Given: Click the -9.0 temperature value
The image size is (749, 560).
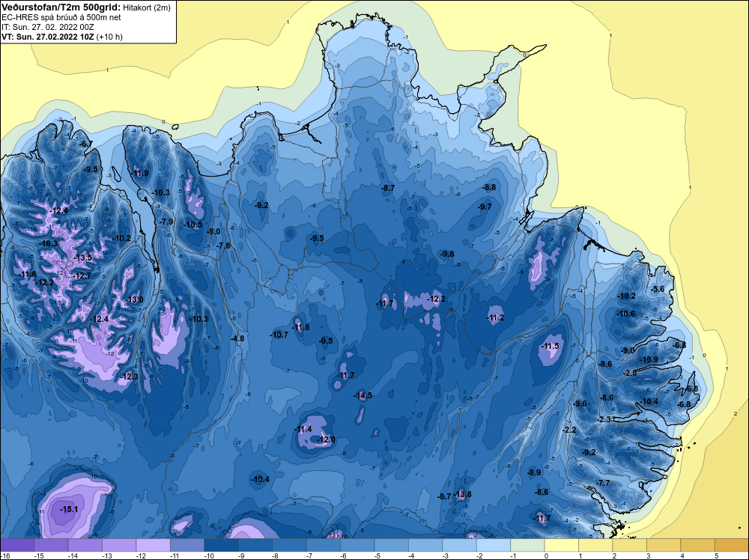Looking at the screenshot, I should pos(628,351).
